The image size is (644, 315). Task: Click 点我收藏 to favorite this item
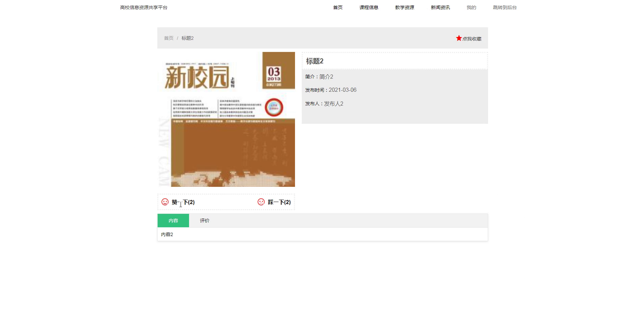(x=472, y=39)
